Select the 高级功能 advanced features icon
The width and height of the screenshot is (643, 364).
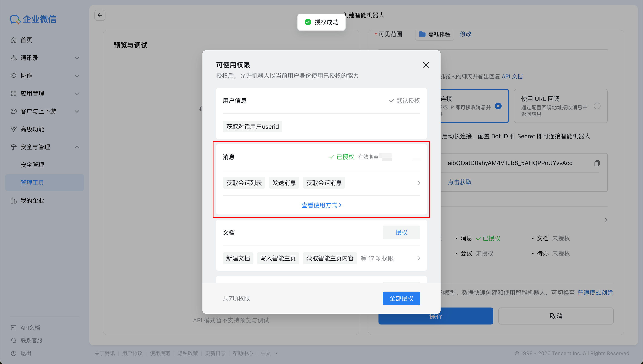[14, 129]
